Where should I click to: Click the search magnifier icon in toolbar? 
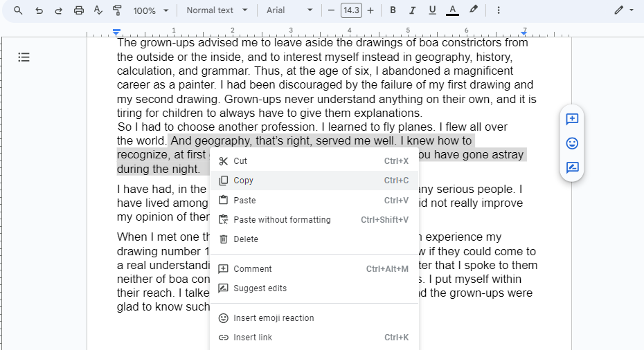click(x=18, y=10)
